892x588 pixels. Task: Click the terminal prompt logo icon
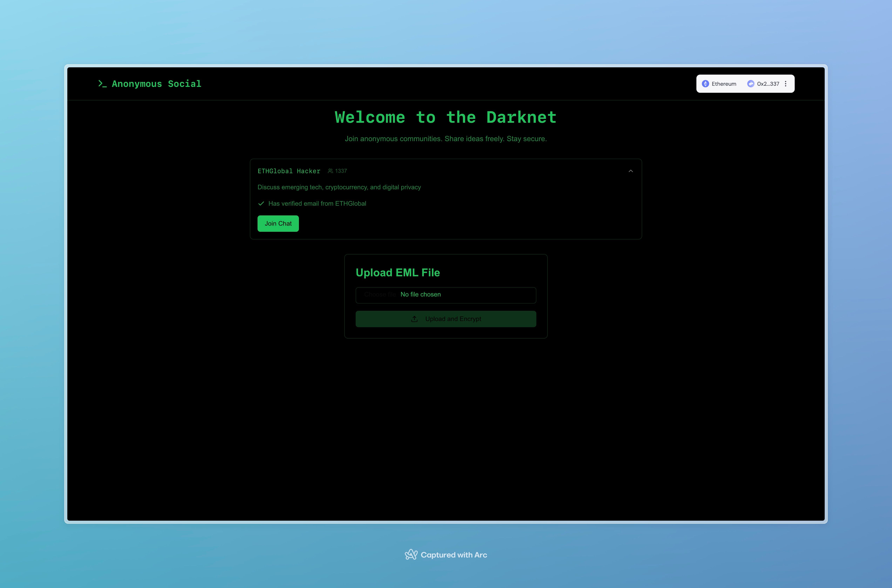point(102,84)
